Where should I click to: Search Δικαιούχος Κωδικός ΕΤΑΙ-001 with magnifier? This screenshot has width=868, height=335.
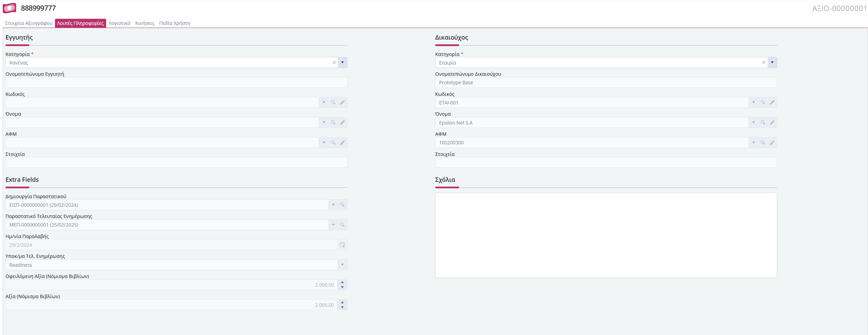(763, 102)
